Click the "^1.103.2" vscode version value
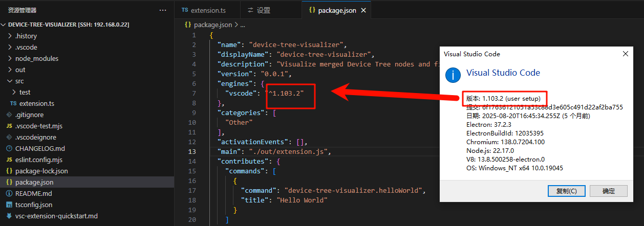This screenshot has width=644, height=226. coord(285,93)
